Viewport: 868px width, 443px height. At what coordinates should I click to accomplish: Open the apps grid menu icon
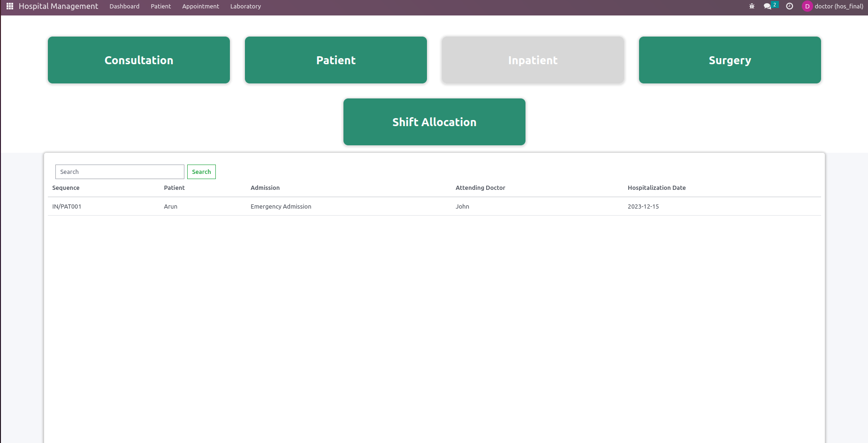(9, 6)
